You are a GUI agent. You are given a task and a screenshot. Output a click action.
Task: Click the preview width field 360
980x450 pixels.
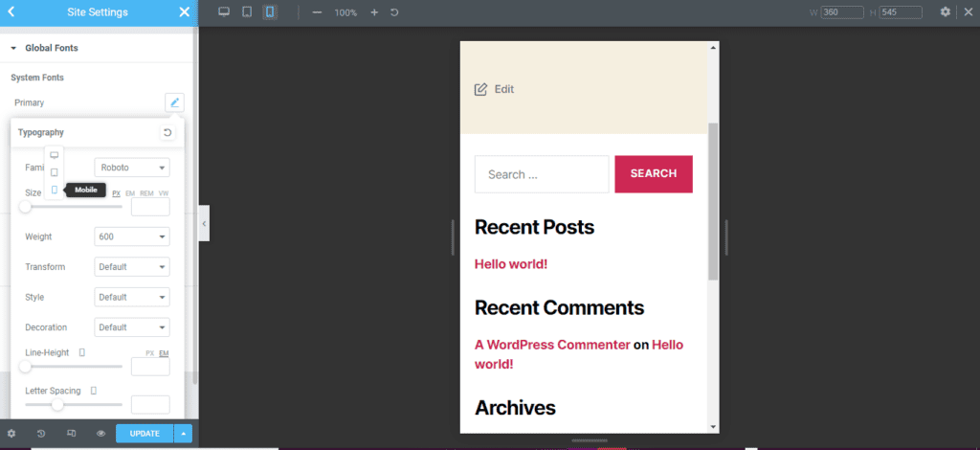(842, 12)
